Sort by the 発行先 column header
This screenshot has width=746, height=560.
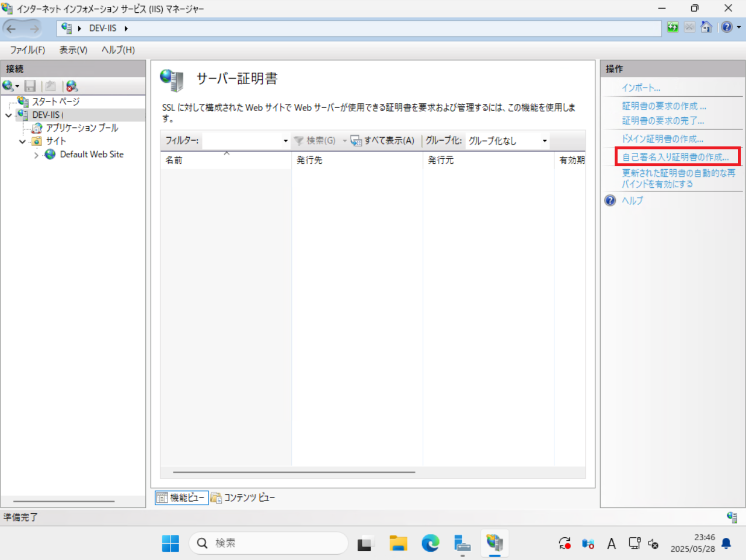coord(357,160)
